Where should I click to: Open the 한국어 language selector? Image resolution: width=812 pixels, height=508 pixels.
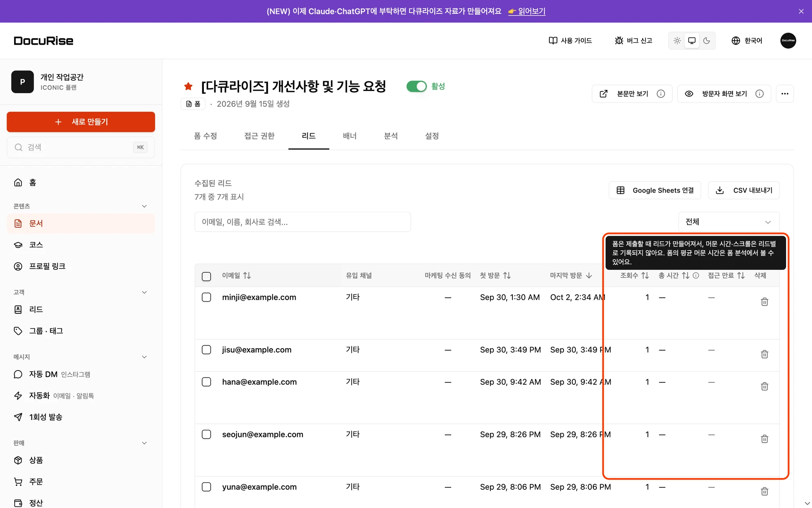747,41
